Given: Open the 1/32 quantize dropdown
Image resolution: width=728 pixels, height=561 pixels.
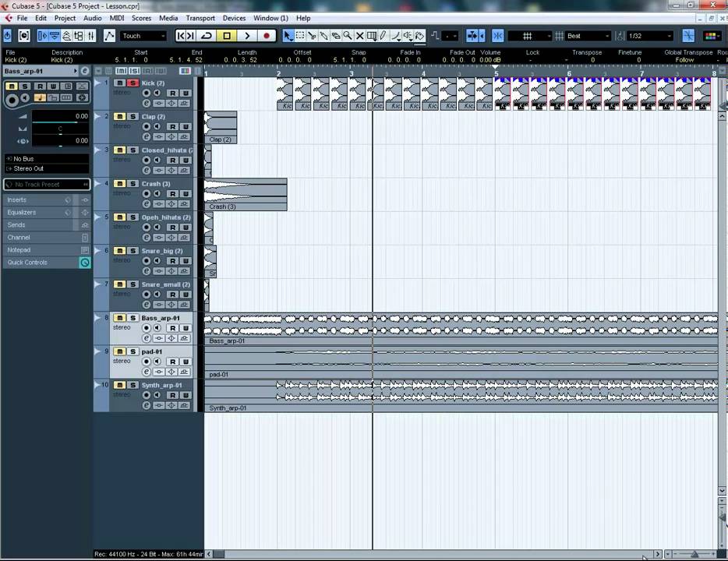Looking at the screenshot, I should pos(650,36).
